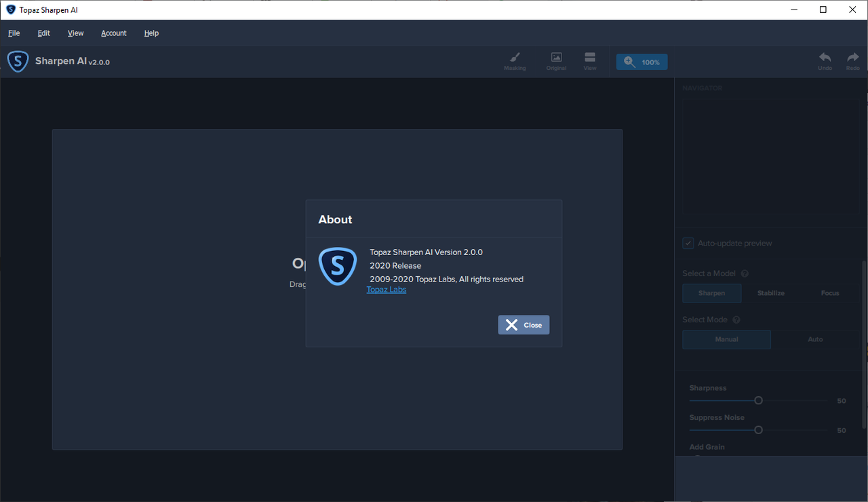Open the Account menu

(x=114, y=33)
